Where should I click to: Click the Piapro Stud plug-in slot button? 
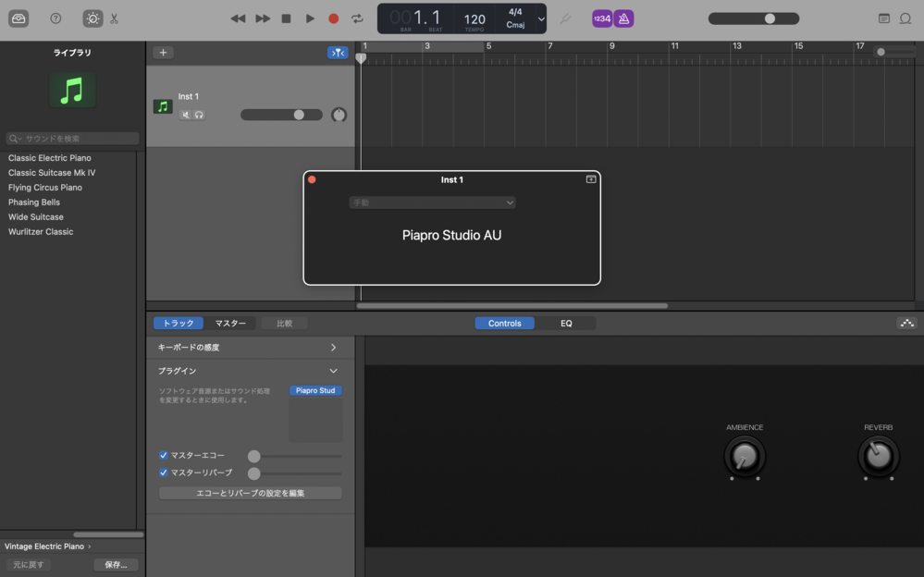315,390
